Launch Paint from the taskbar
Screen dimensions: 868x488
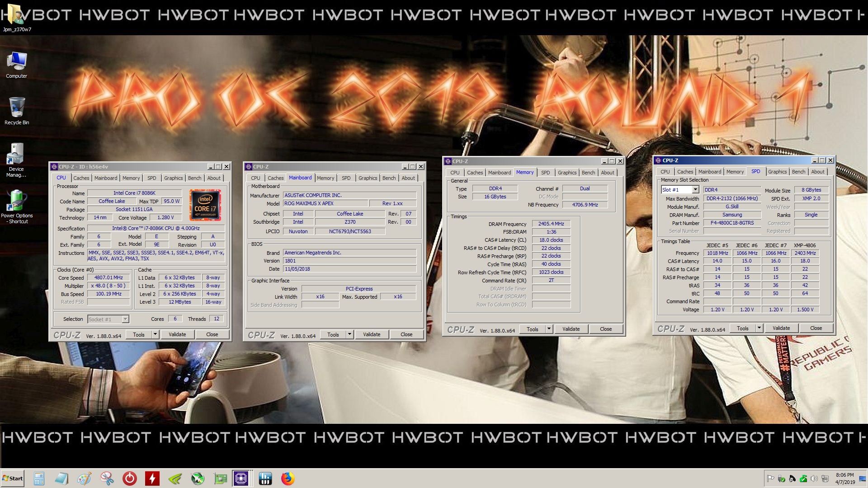click(84, 479)
